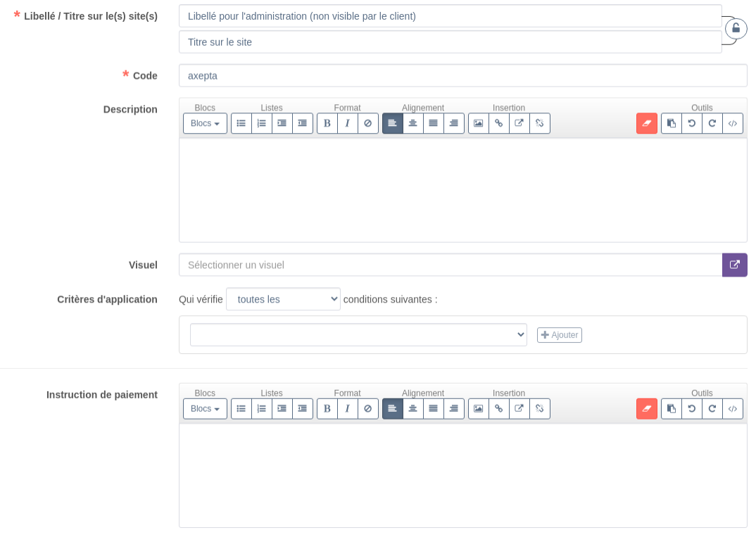Screen dimensions: 756x537
Task: Turn on justify alignment in Instruction de paiement
Action: coord(434,409)
